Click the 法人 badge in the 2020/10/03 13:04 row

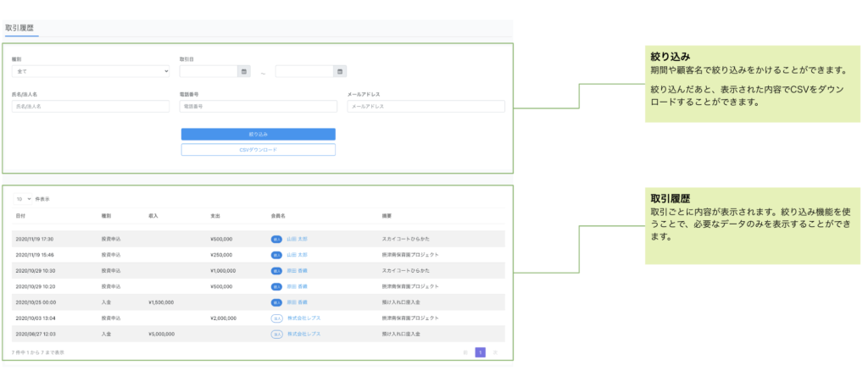click(276, 318)
